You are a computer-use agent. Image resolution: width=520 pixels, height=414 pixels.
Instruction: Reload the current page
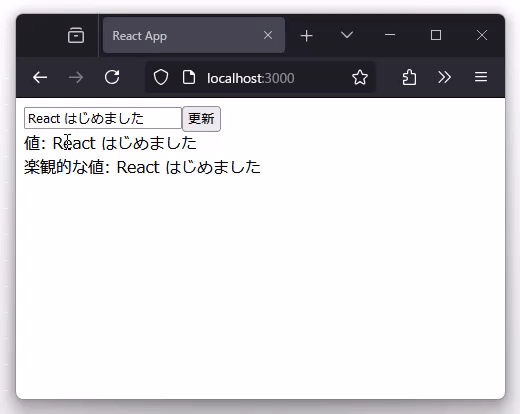click(x=112, y=77)
